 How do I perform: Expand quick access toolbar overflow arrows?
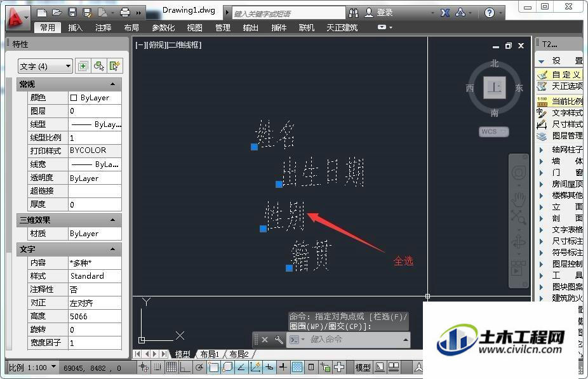point(138,13)
